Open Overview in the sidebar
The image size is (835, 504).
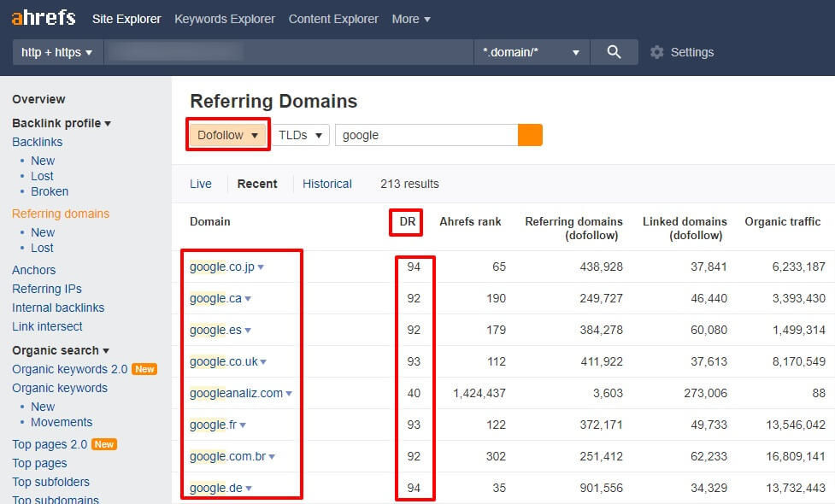(x=38, y=99)
